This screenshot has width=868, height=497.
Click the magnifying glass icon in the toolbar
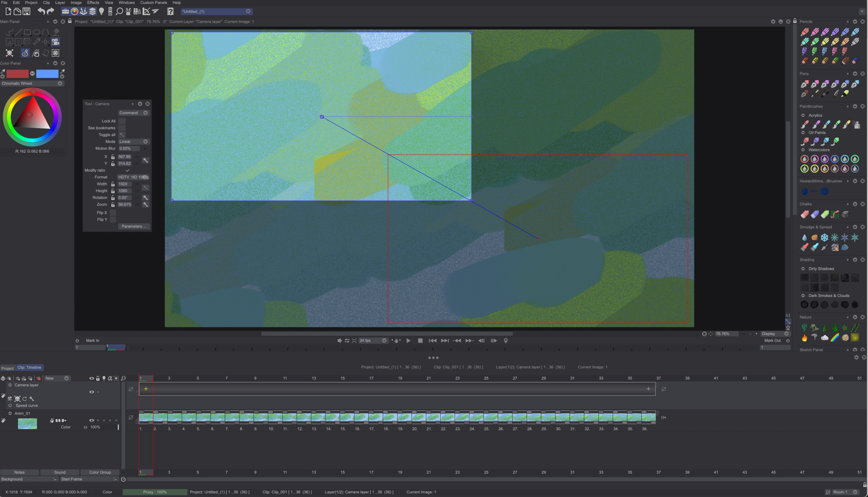click(x=119, y=11)
